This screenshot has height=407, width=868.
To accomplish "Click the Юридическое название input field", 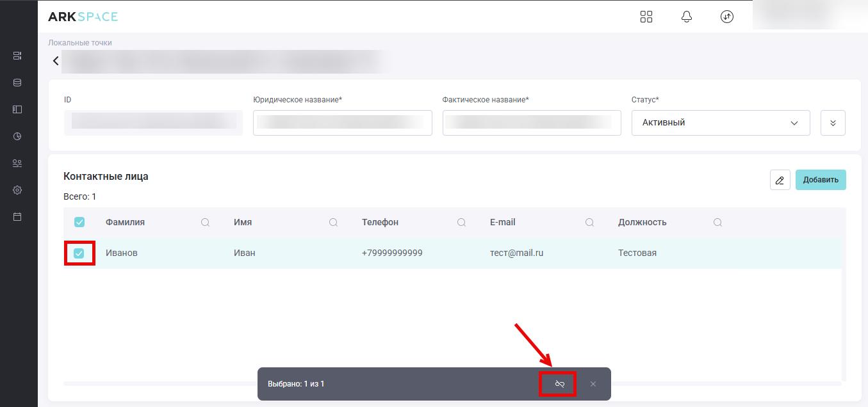I will click(342, 123).
